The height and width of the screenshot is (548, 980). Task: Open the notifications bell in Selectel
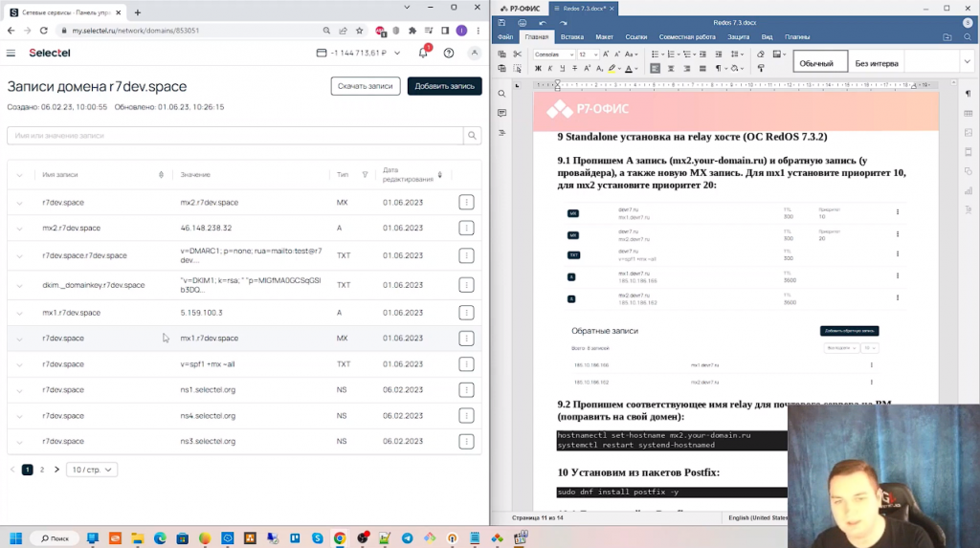[x=423, y=53]
